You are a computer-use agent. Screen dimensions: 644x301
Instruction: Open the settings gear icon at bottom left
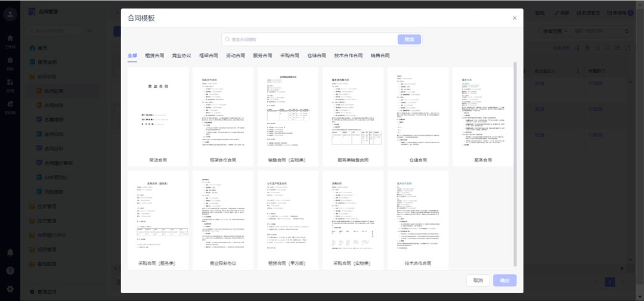[x=10, y=288]
